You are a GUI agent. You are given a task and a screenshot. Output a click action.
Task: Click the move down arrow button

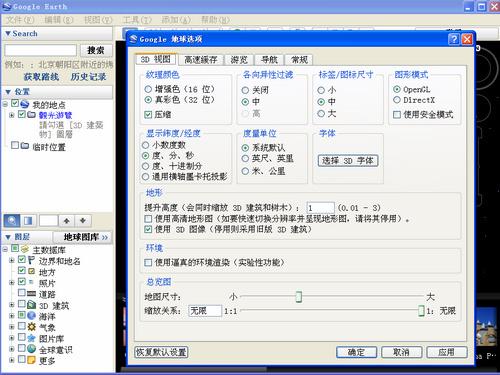(83, 220)
